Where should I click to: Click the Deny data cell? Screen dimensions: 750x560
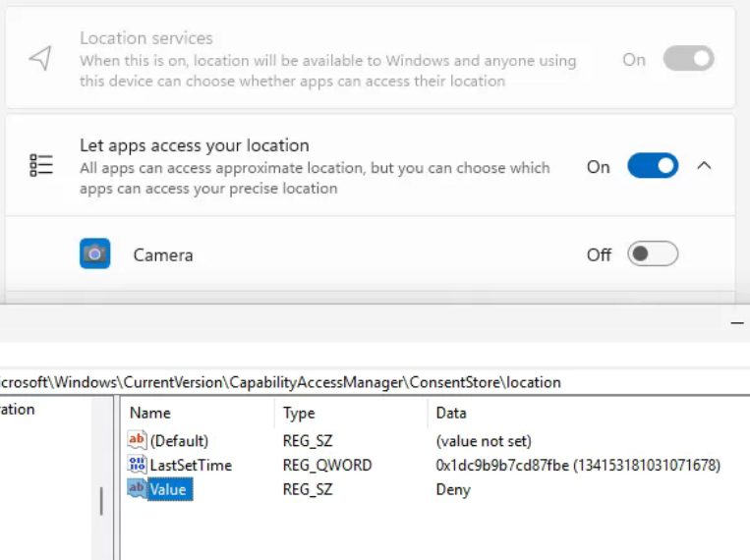click(x=453, y=489)
